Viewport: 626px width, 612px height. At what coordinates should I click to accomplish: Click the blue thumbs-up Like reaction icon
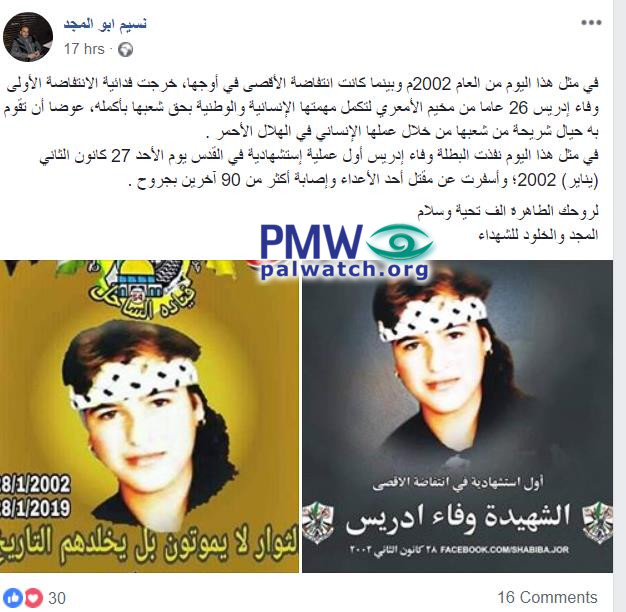coord(15,598)
